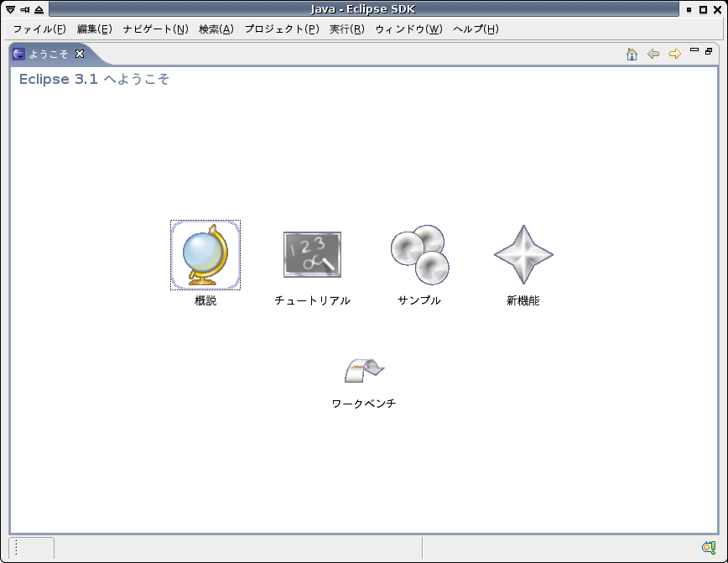
Task: Open the ヘルプ(H) menu
Action: point(476,29)
